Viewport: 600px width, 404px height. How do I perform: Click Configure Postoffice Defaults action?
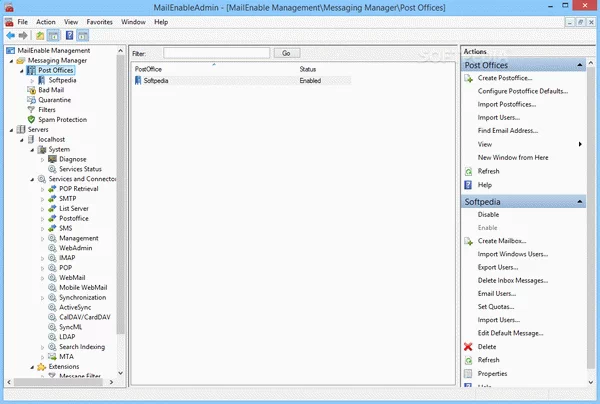tap(522, 91)
